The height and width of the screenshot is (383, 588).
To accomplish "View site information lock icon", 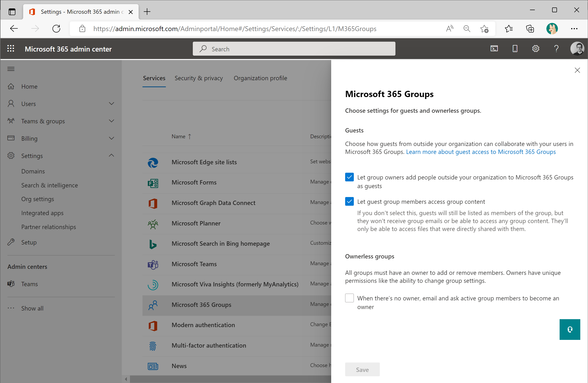I will [x=82, y=29].
